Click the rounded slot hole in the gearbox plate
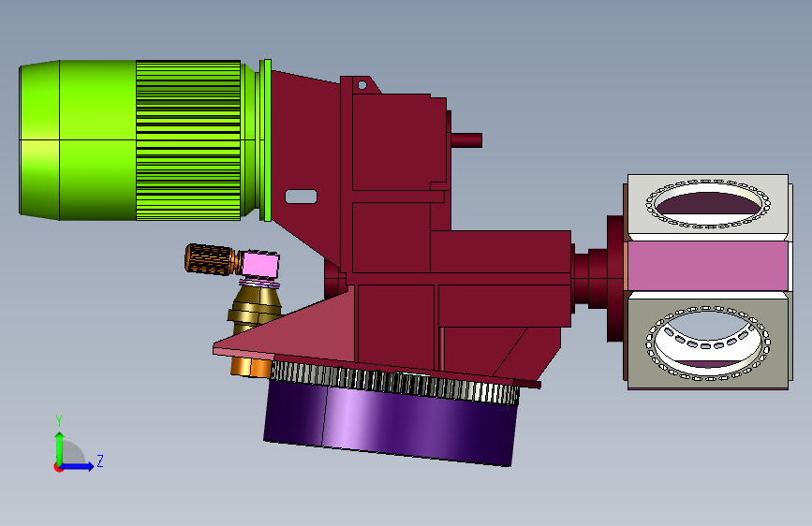 pos(301,197)
